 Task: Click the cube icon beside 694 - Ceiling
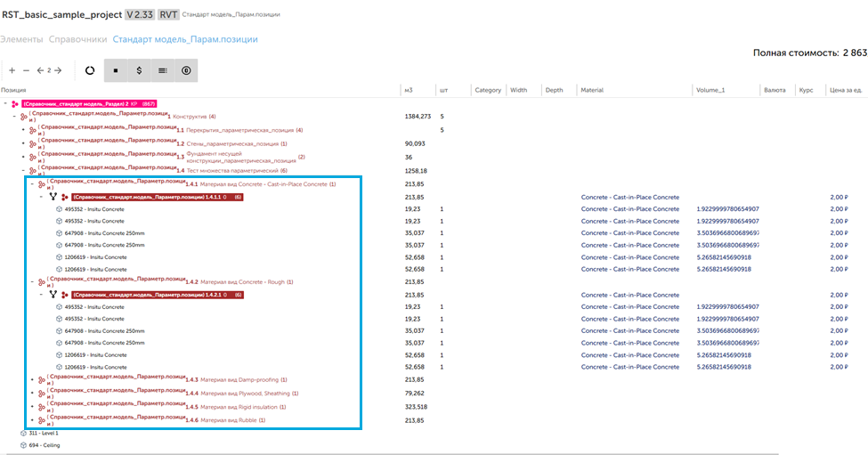point(22,444)
